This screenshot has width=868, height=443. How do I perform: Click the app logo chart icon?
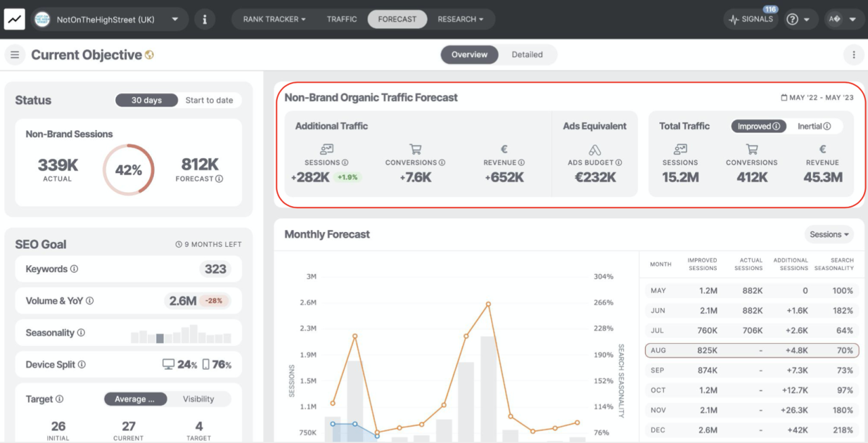(x=14, y=19)
